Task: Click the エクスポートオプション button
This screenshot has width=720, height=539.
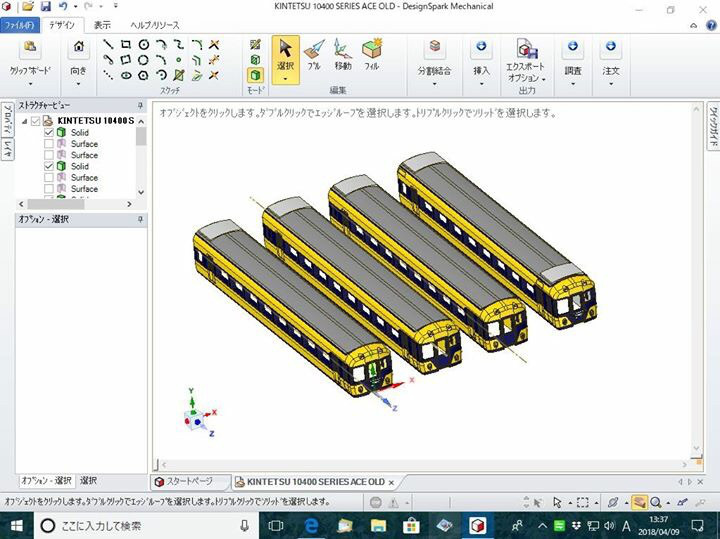Action: click(525, 61)
